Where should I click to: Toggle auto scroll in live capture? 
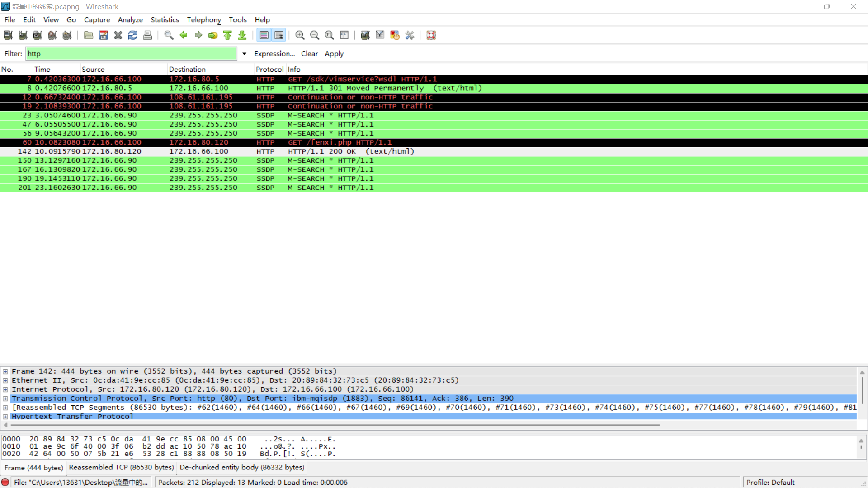coord(279,35)
